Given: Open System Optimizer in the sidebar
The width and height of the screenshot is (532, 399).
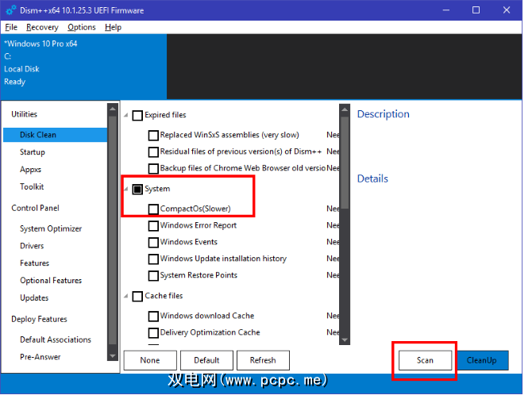Looking at the screenshot, I should (51, 228).
